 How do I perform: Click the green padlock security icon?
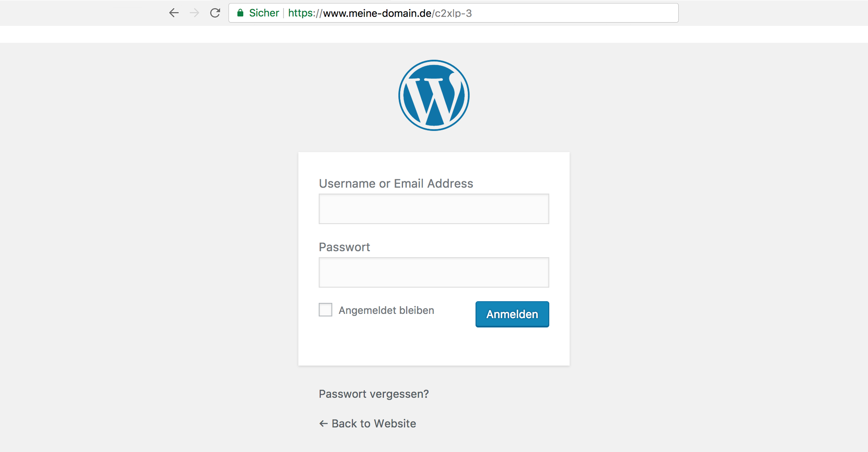coord(240,13)
